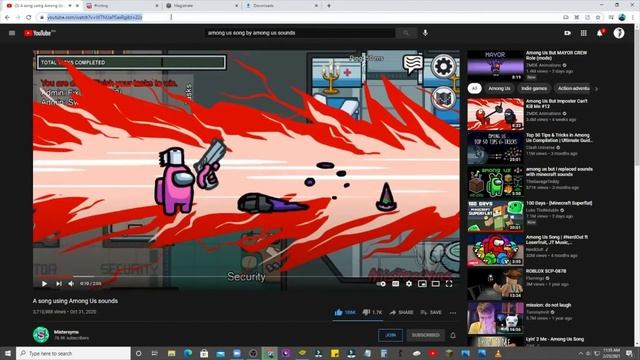The image size is (640, 360).
Task: Switch to theater mode
Action: click(x=436, y=284)
